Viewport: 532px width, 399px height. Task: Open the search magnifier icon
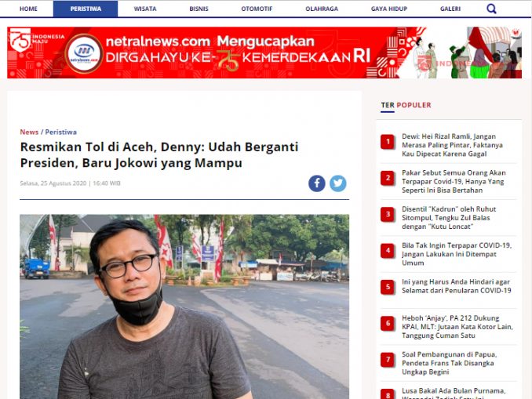(x=491, y=9)
